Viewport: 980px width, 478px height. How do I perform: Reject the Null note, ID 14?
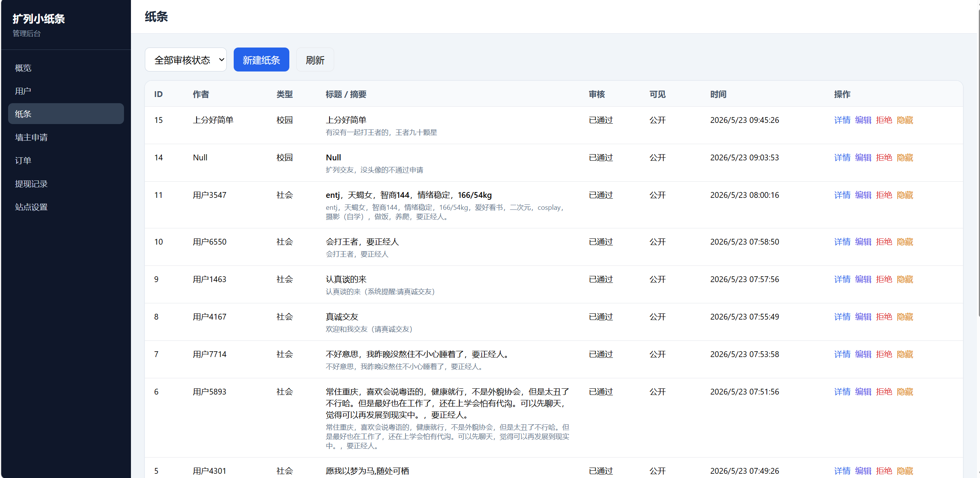pyautogui.click(x=884, y=158)
